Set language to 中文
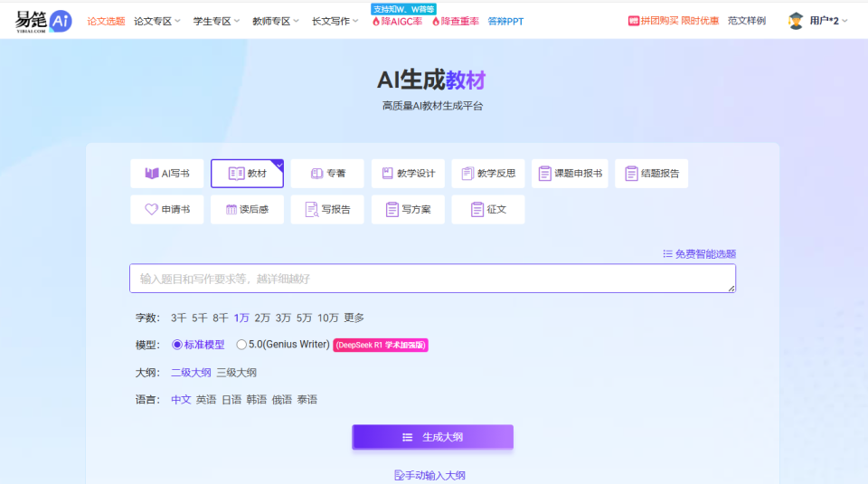This screenshot has height=484, width=868. point(181,400)
